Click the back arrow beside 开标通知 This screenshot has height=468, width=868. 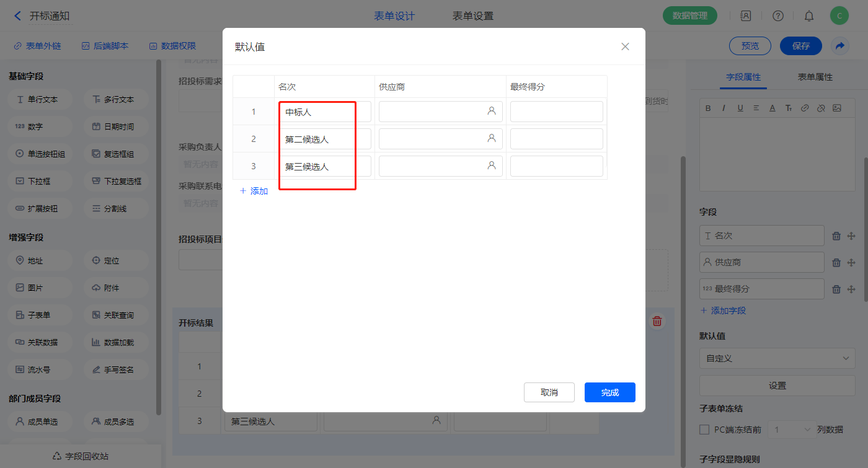pos(17,16)
